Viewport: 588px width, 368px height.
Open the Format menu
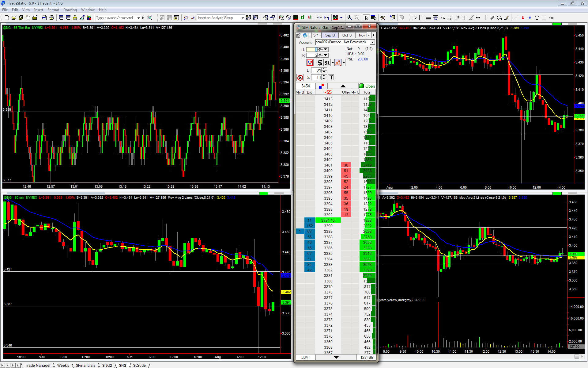point(53,10)
